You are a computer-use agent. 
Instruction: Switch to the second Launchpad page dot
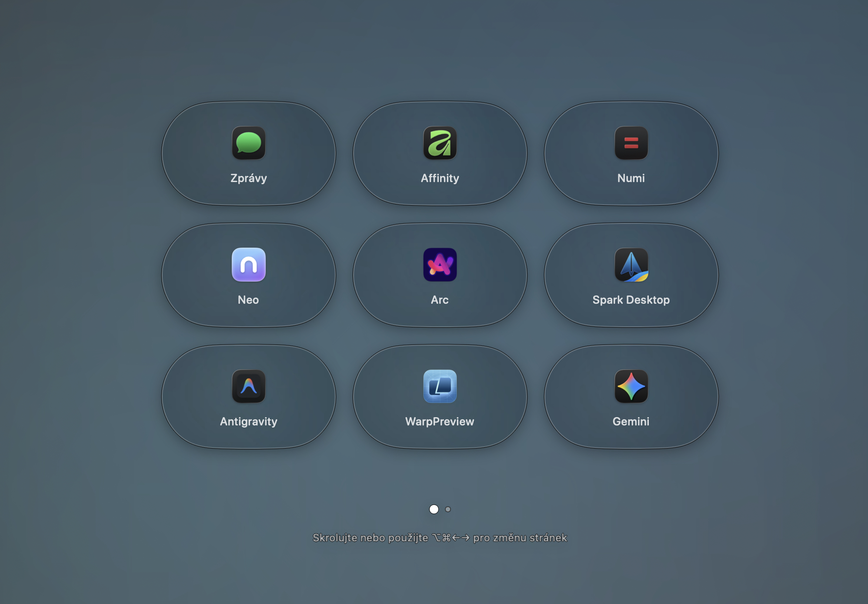[x=447, y=509]
